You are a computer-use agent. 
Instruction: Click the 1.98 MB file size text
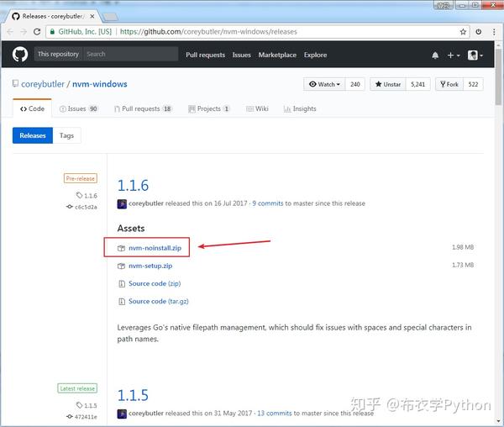point(463,247)
